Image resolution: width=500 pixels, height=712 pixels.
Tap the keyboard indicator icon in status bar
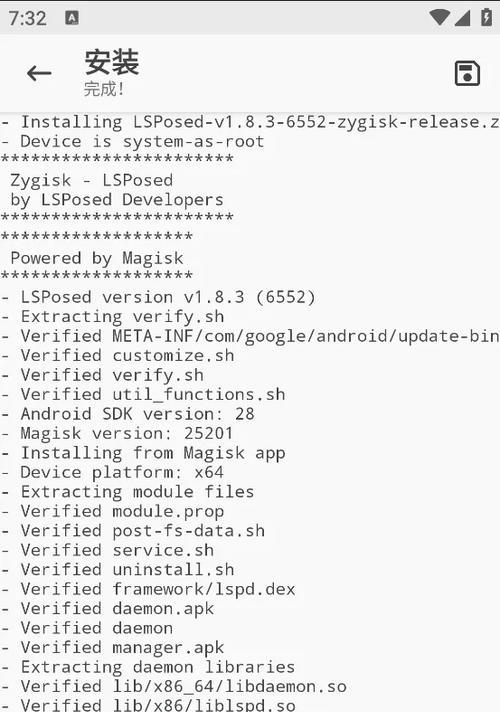coord(72,18)
